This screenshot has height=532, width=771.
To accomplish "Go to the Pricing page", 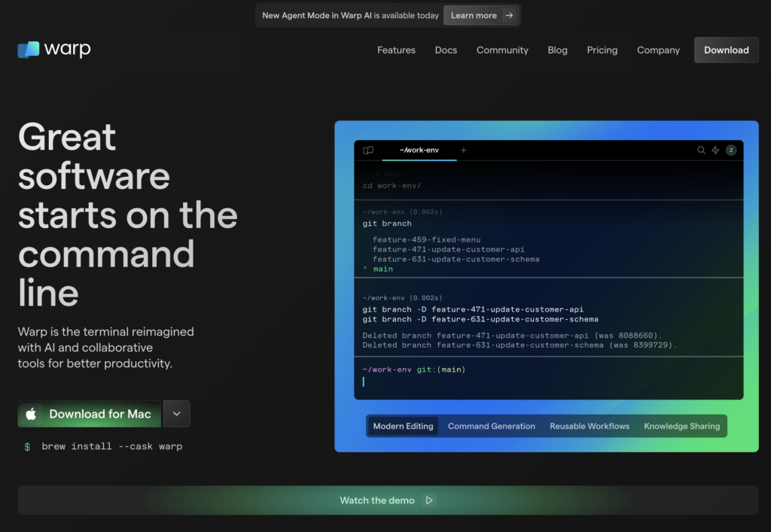I will (x=602, y=50).
